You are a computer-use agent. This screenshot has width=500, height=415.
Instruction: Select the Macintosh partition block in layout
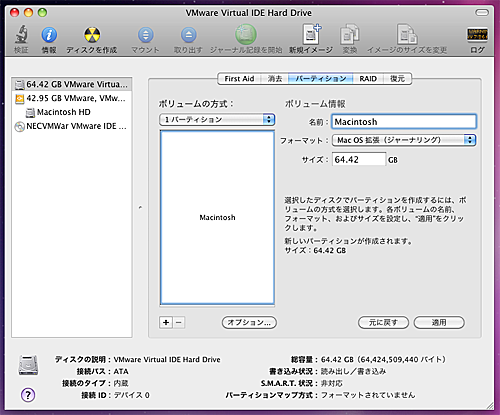click(x=217, y=217)
